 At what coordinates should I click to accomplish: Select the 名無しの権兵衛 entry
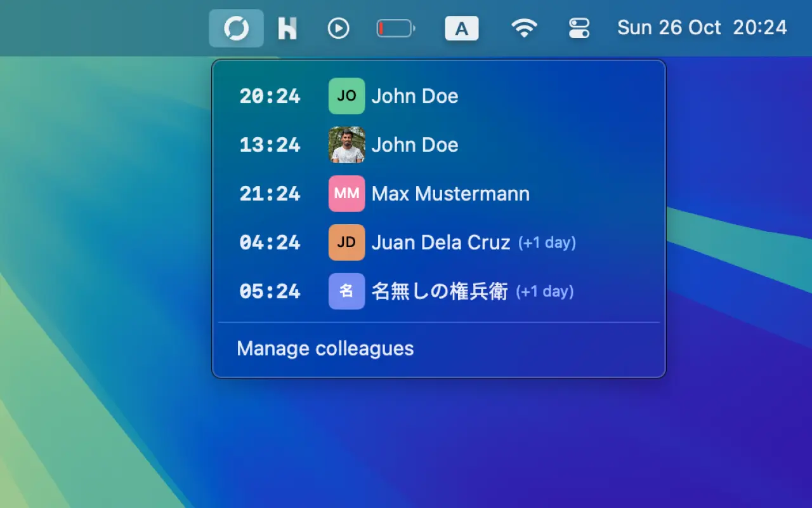[439, 291]
